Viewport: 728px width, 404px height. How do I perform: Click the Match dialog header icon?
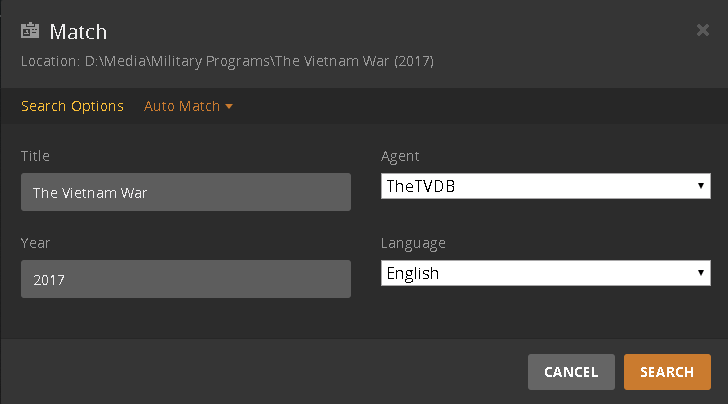click(31, 32)
